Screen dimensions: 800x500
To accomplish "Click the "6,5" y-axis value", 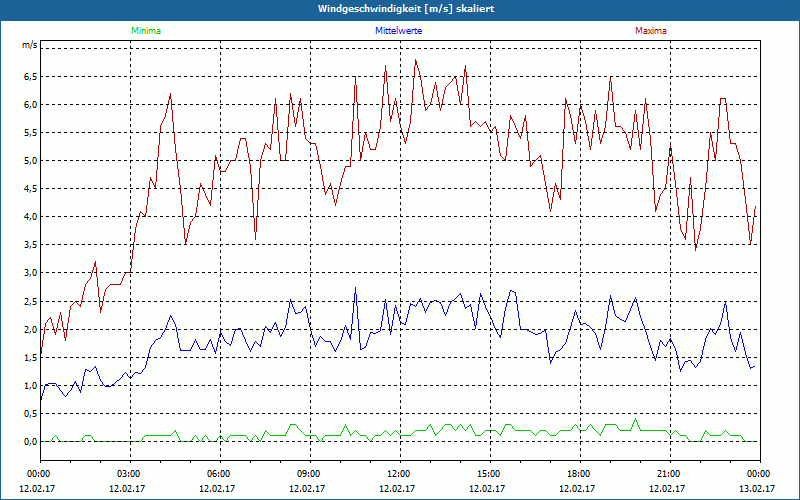I will coord(31,77).
